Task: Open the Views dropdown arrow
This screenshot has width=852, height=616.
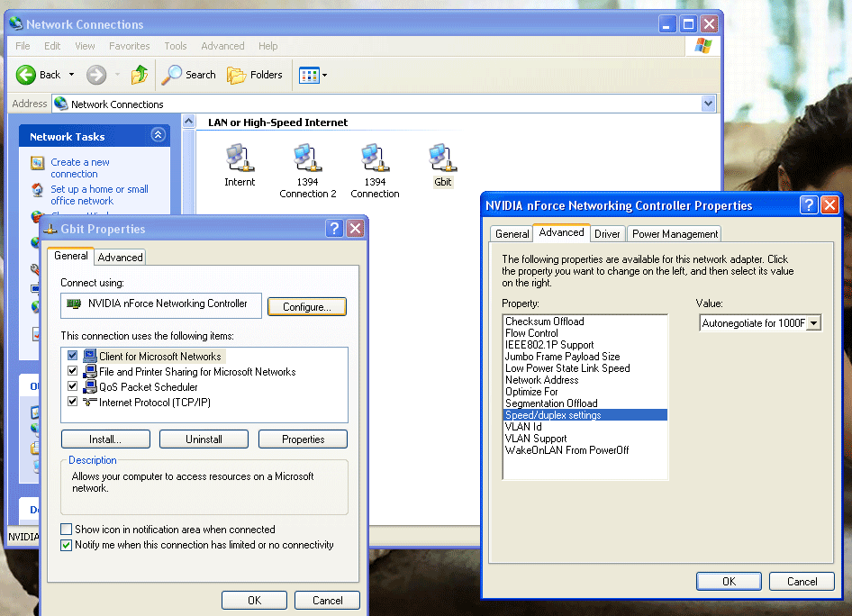Action: 324,75
